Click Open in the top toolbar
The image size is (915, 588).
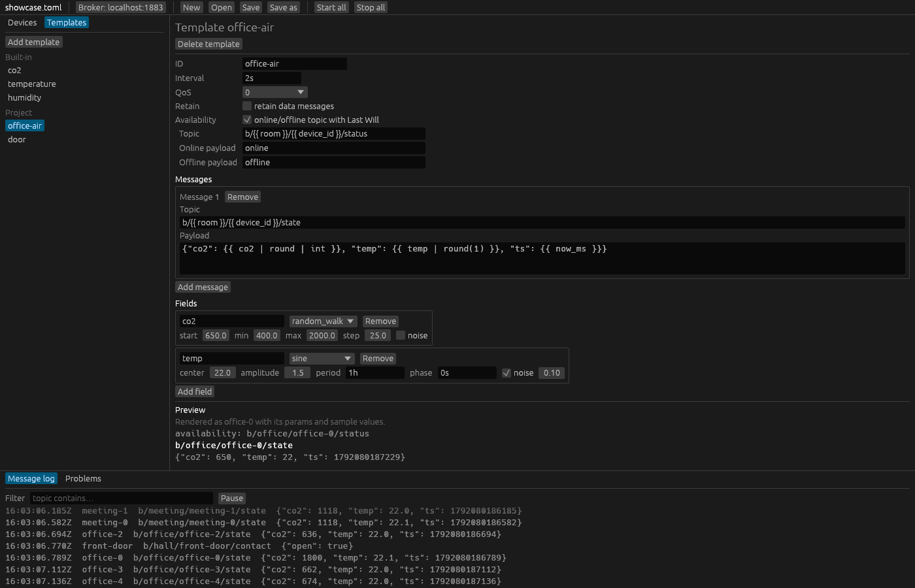pos(222,7)
